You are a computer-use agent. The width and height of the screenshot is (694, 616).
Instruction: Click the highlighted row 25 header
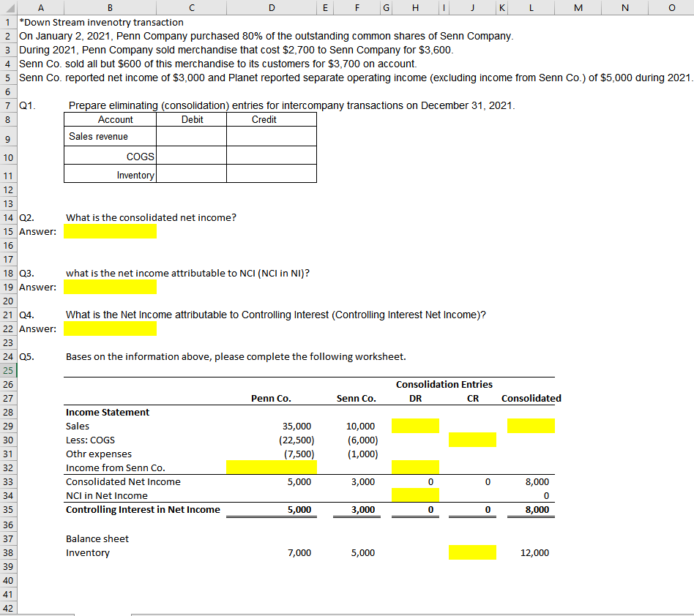pos(7,370)
